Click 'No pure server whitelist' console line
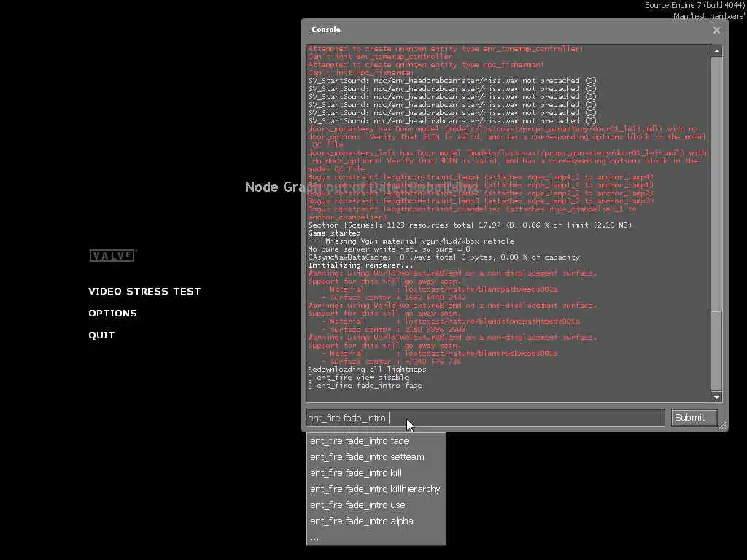The width and height of the screenshot is (747, 560). pyautogui.click(x=389, y=249)
